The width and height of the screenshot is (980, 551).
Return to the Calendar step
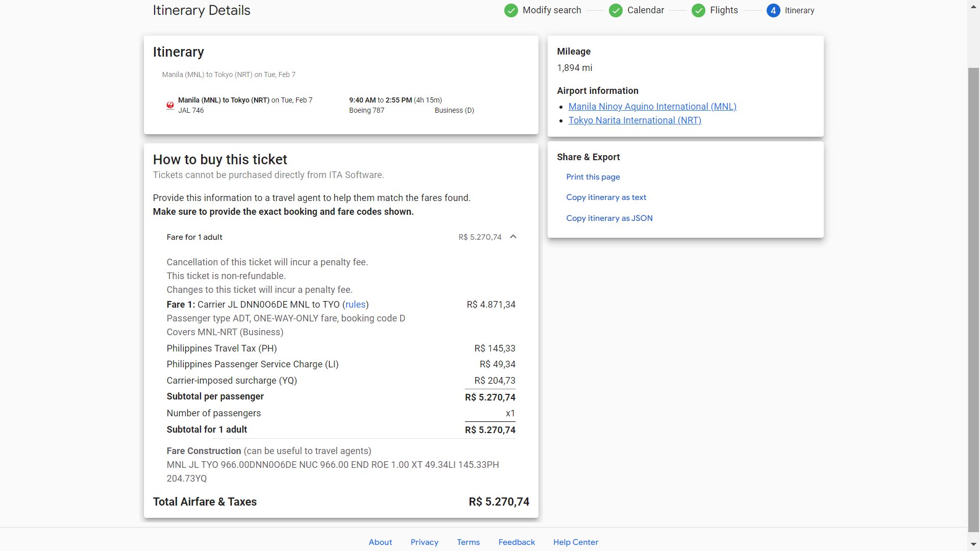point(646,10)
